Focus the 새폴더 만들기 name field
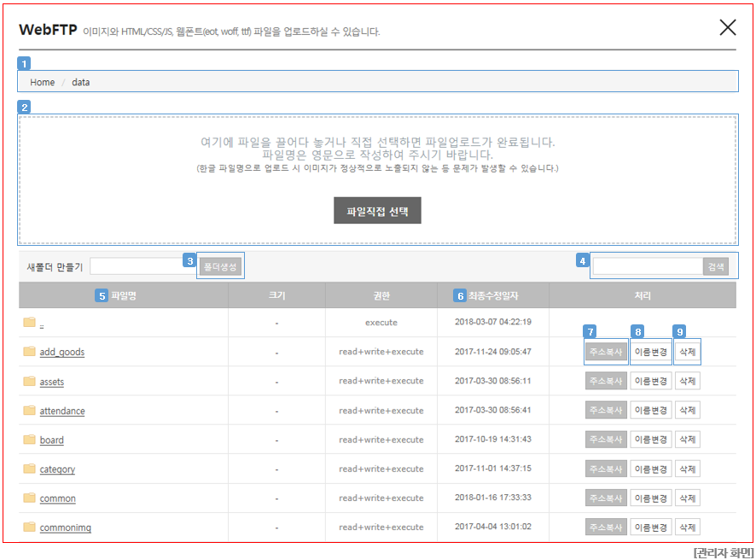Screen dimensions: 756x560 (144, 266)
